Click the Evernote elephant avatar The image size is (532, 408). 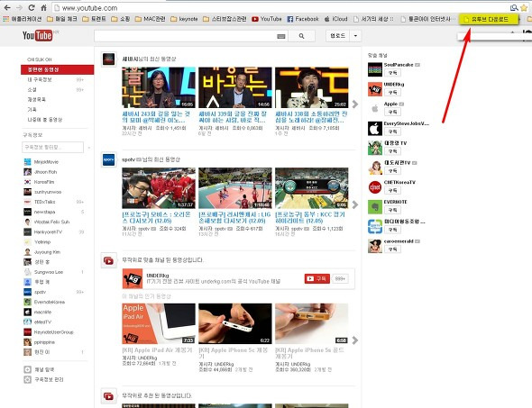375,207
